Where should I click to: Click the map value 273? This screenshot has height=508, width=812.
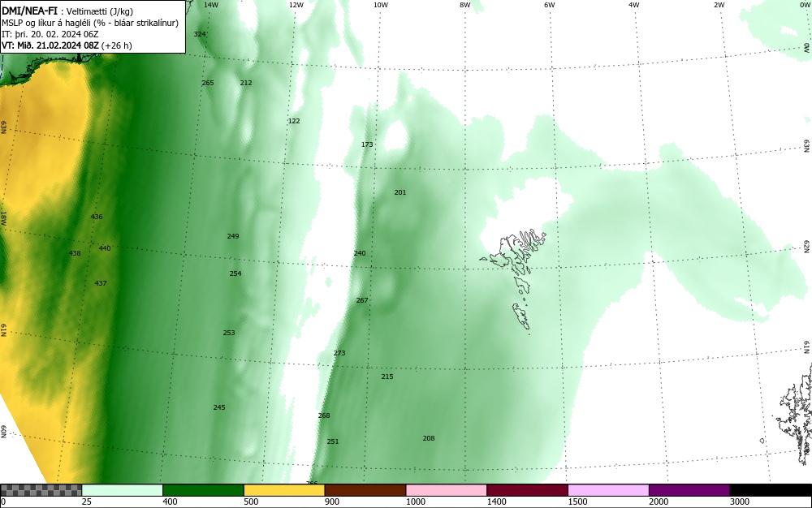339,353
